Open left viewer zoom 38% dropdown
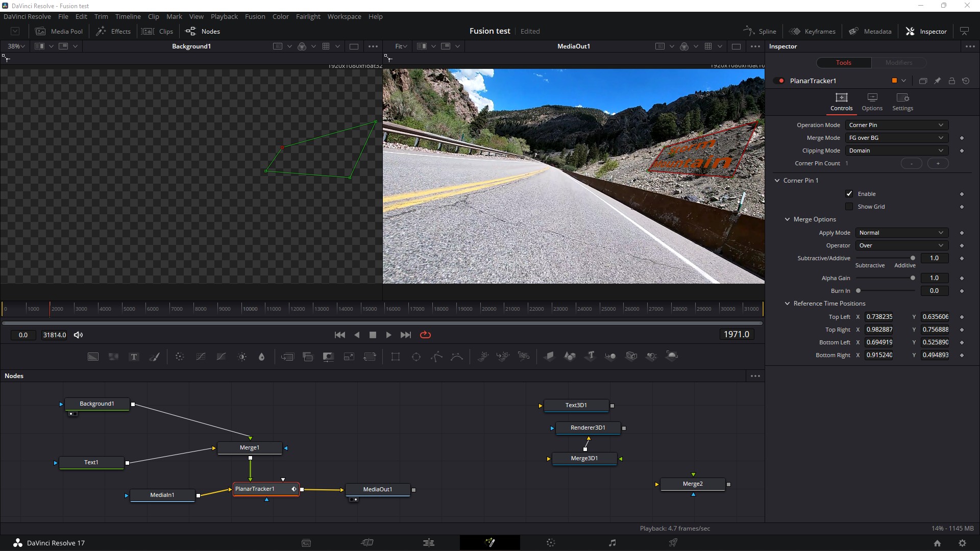Image resolution: width=980 pixels, height=551 pixels. [x=16, y=46]
